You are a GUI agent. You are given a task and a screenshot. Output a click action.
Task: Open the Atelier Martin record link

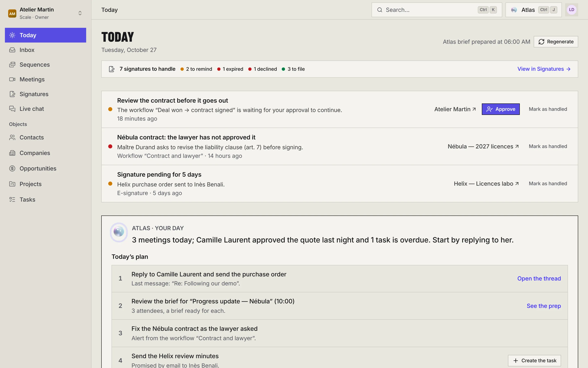[455, 109]
